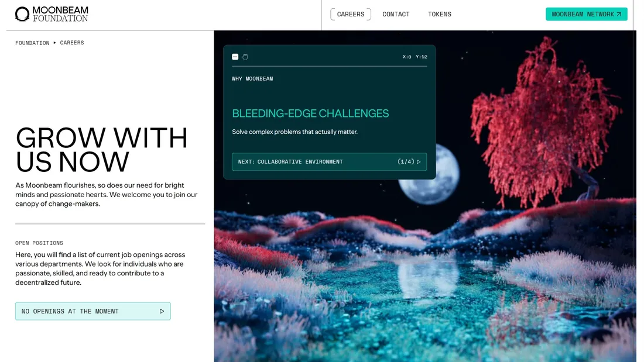Go to the Tokens page

pos(440,15)
